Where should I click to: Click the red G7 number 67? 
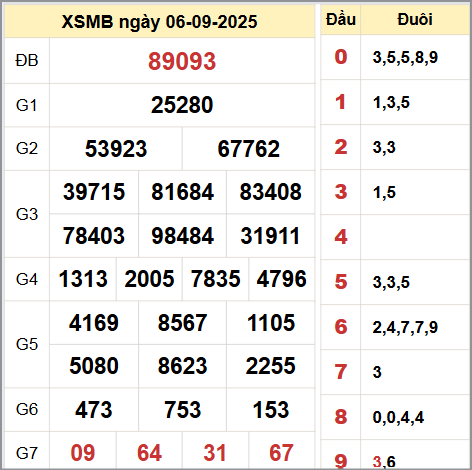click(281, 453)
